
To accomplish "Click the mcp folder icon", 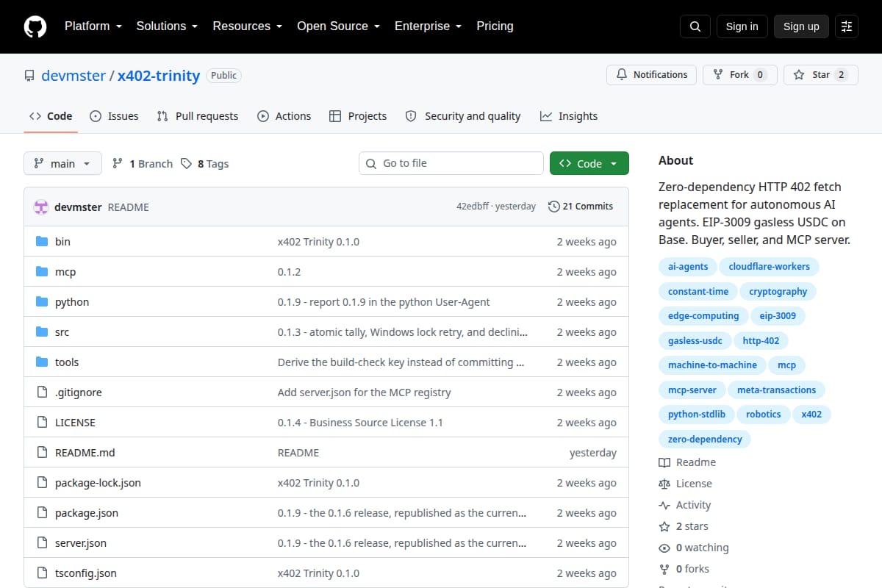I will pyautogui.click(x=42, y=271).
